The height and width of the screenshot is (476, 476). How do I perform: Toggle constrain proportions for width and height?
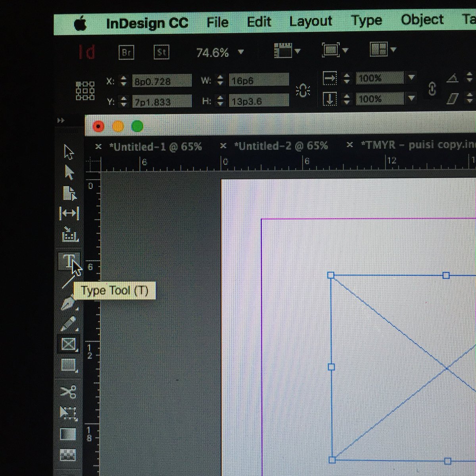click(x=303, y=91)
